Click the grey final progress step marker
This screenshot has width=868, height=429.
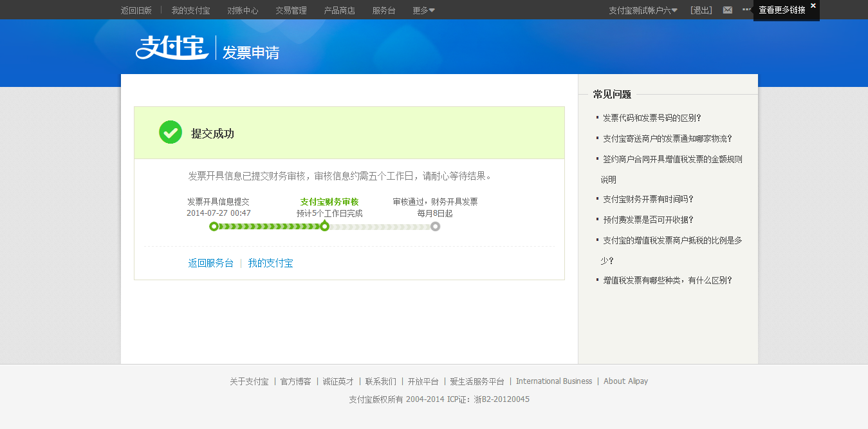coord(436,226)
